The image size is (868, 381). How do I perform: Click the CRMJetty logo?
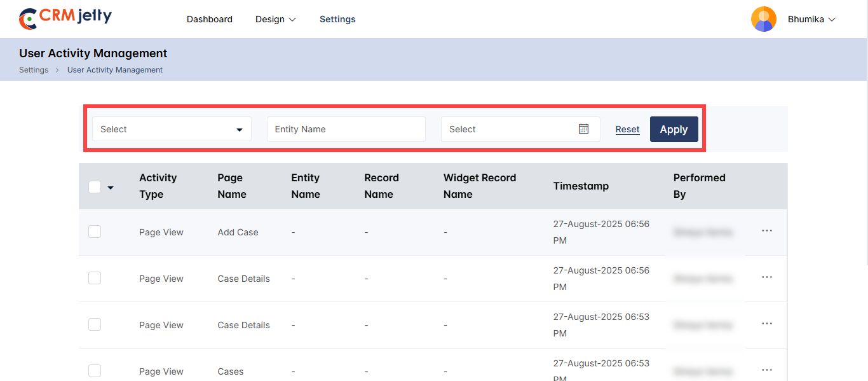tap(65, 18)
